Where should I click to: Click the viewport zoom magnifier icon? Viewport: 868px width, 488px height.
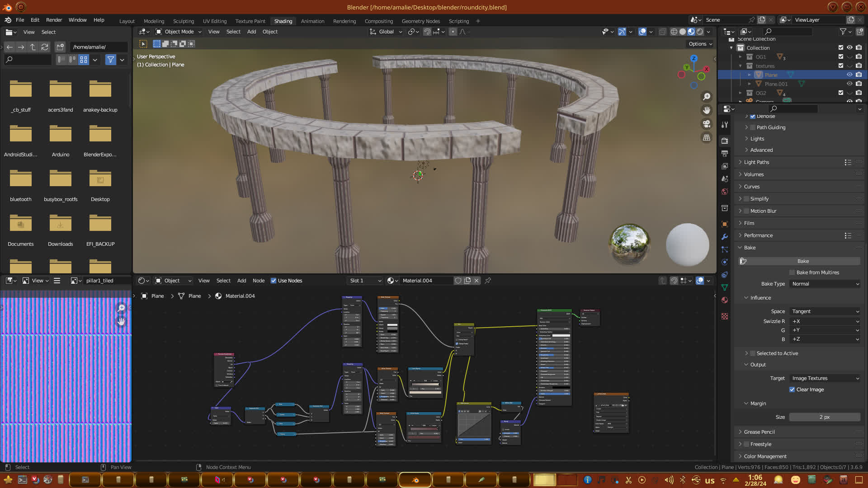tap(706, 97)
